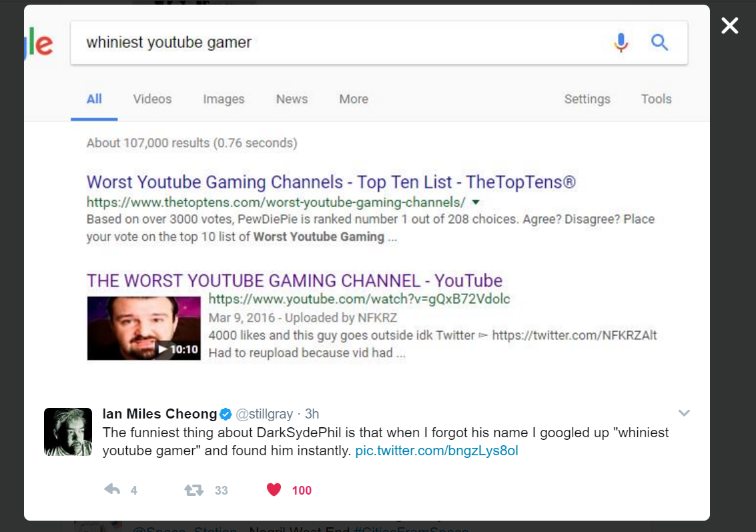Click the red heart like icon
The width and height of the screenshot is (756, 532).
(x=274, y=489)
